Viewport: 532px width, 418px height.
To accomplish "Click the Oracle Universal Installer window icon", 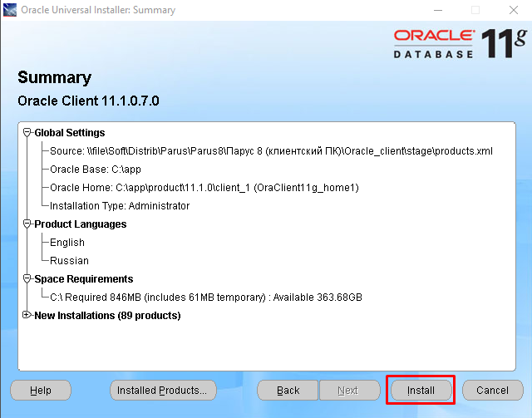I will (x=12, y=10).
